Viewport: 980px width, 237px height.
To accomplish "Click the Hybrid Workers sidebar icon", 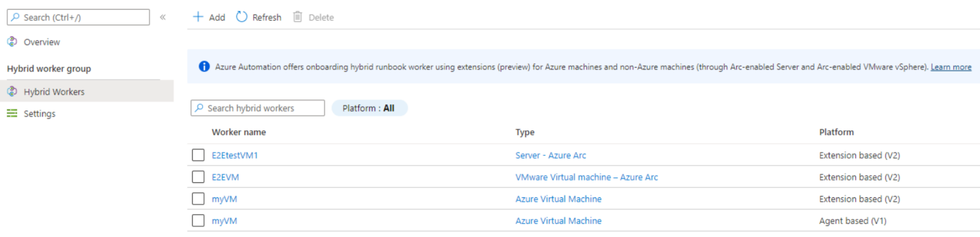I will tap(12, 91).
